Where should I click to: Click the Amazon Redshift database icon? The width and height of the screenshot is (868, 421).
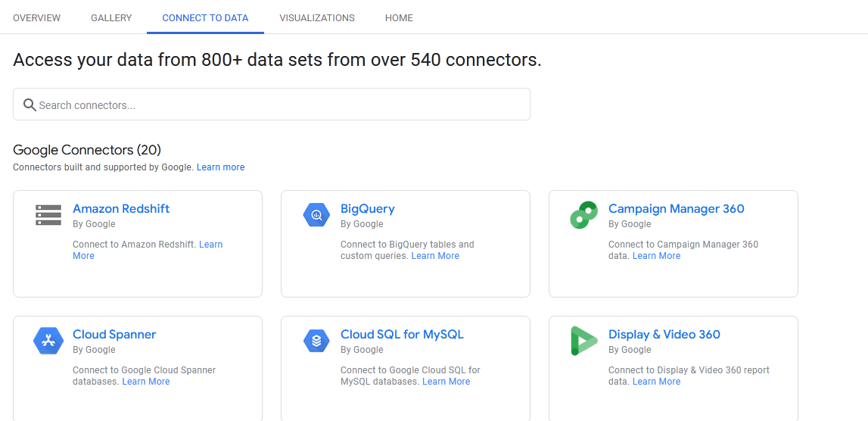48,215
